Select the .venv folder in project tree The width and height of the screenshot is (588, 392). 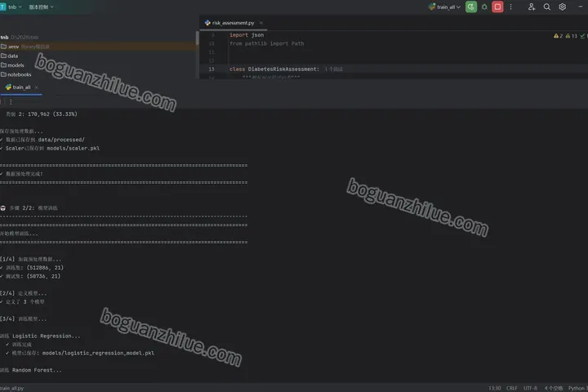coord(97,47)
